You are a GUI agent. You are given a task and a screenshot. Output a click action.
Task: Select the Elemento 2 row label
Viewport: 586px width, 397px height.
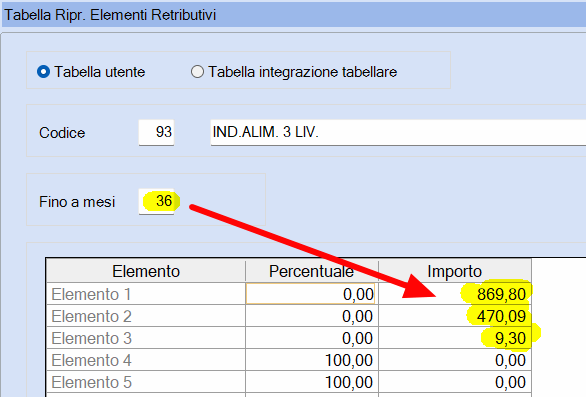point(146,316)
